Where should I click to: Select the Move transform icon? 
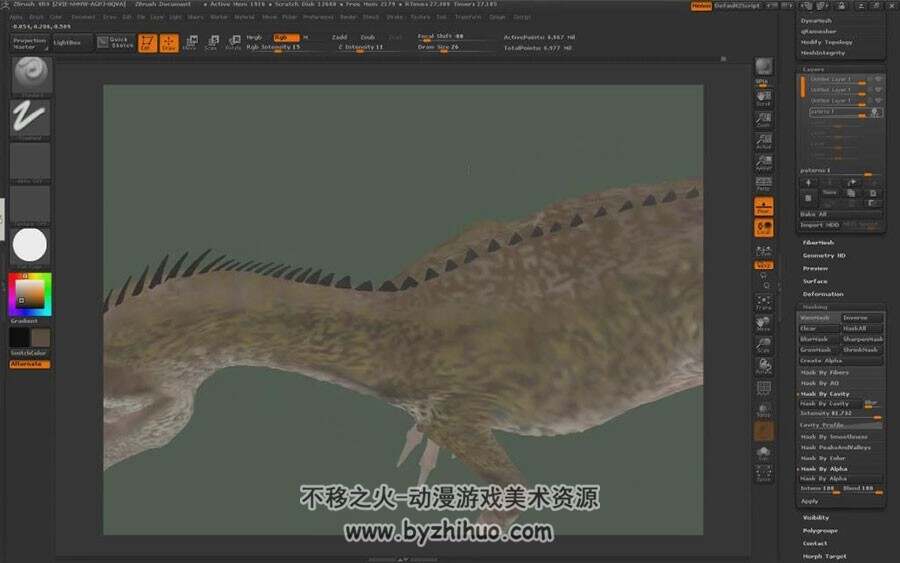click(191, 43)
